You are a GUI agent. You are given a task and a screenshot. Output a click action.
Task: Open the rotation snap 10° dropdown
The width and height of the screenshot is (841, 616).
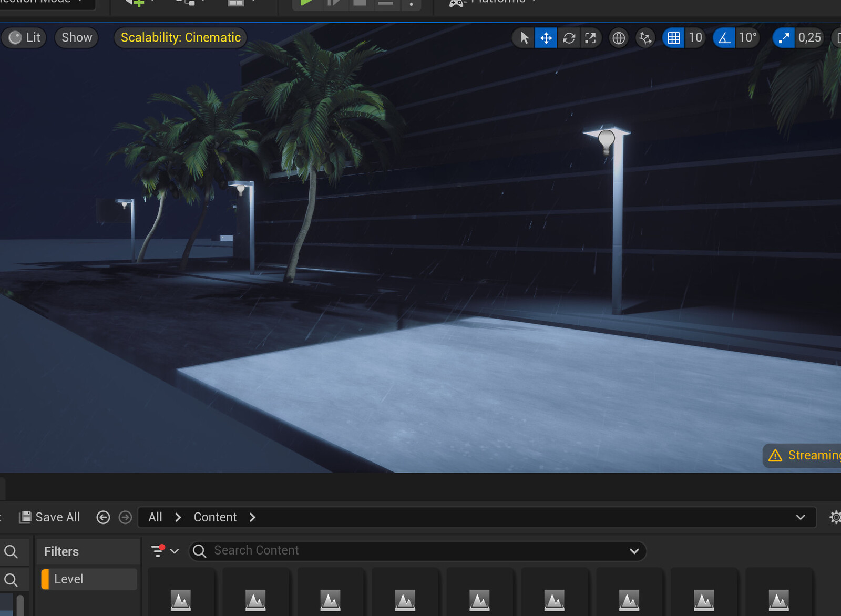tap(747, 38)
